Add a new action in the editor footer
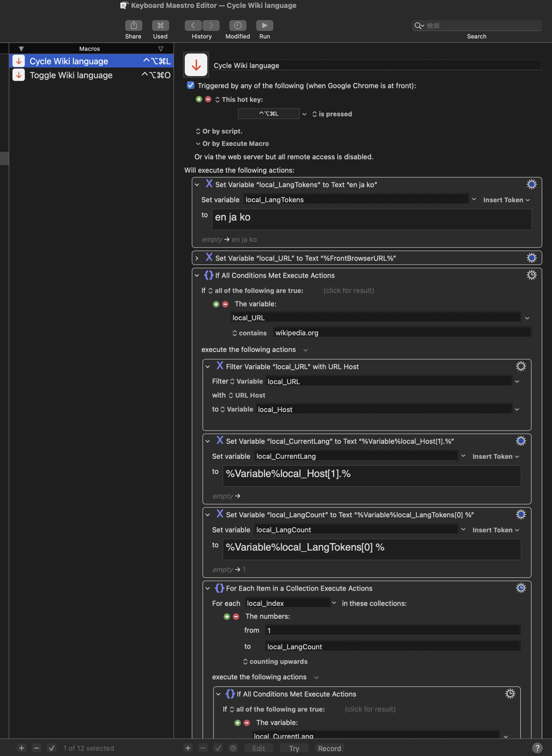The height and width of the screenshot is (756, 552). coord(188,748)
